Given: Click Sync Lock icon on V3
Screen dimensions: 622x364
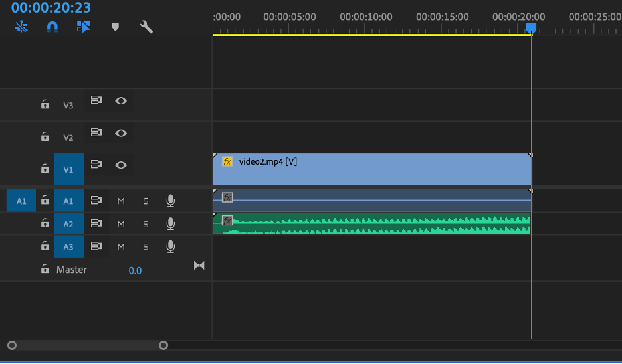Looking at the screenshot, I should [x=96, y=100].
